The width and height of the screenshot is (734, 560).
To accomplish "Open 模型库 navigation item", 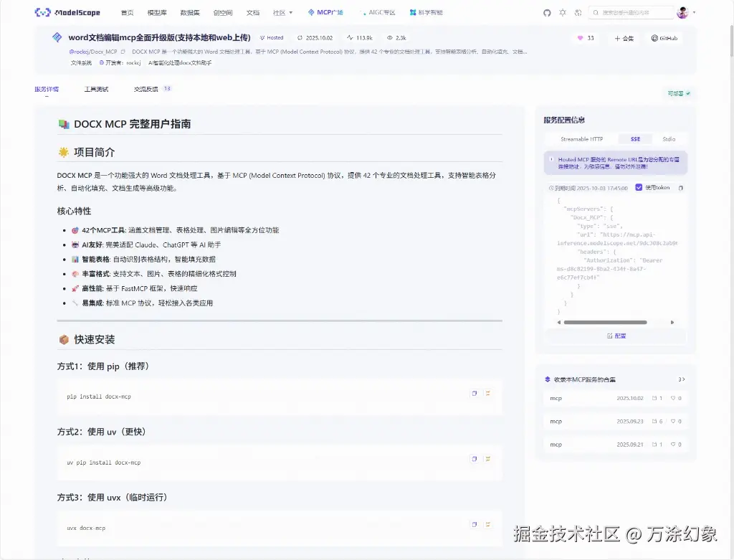I will (x=157, y=13).
